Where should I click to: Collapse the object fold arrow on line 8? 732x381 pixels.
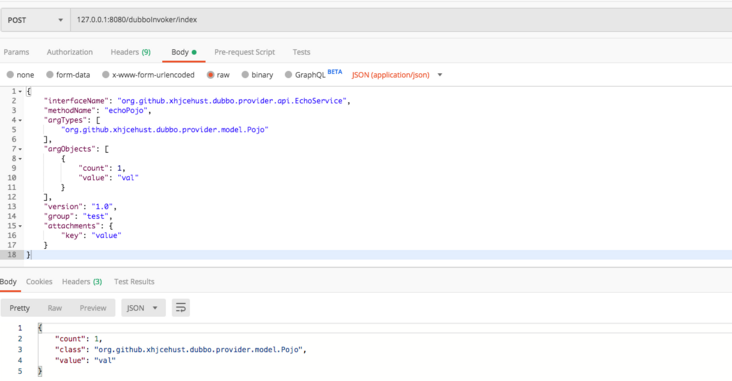click(20, 159)
